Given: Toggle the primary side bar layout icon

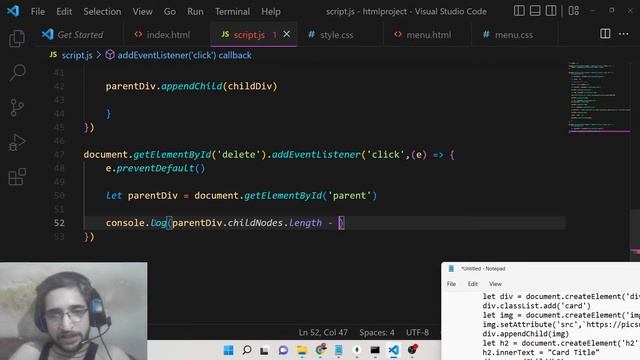Looking at the screenshot, I should click(x=519, y=11).
